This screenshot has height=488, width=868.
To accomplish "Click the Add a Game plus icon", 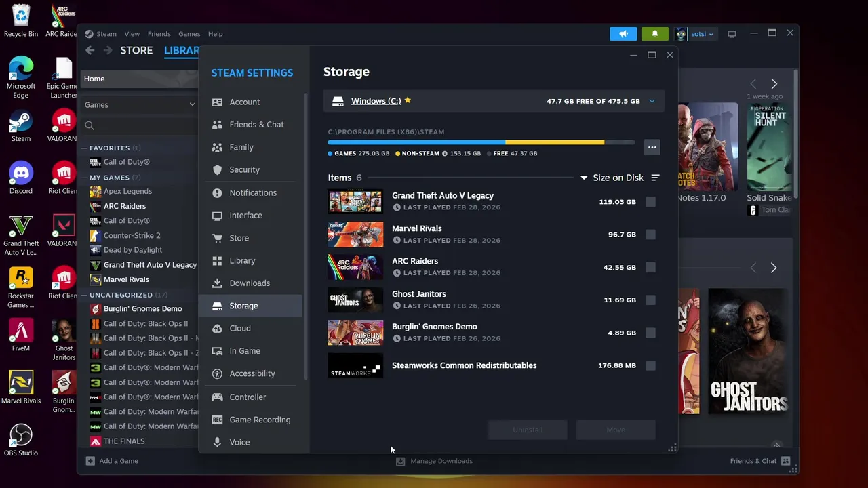I will tap(90, 461).
